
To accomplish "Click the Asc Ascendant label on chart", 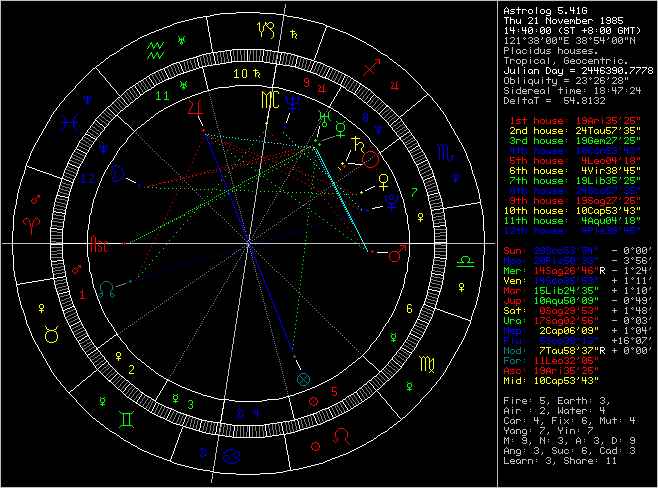I will point(98,243).
